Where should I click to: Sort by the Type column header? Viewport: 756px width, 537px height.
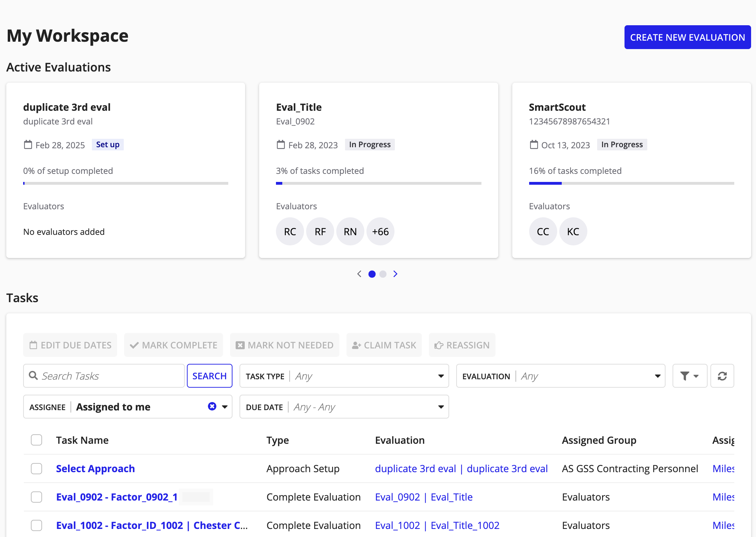click(x=277, y=440)
